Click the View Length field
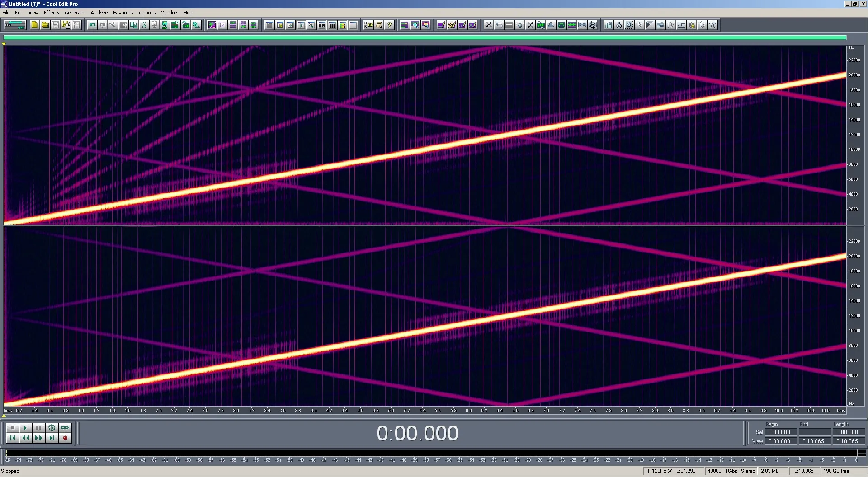This screenshot has width=868, height=477. (x=848, y=441)
